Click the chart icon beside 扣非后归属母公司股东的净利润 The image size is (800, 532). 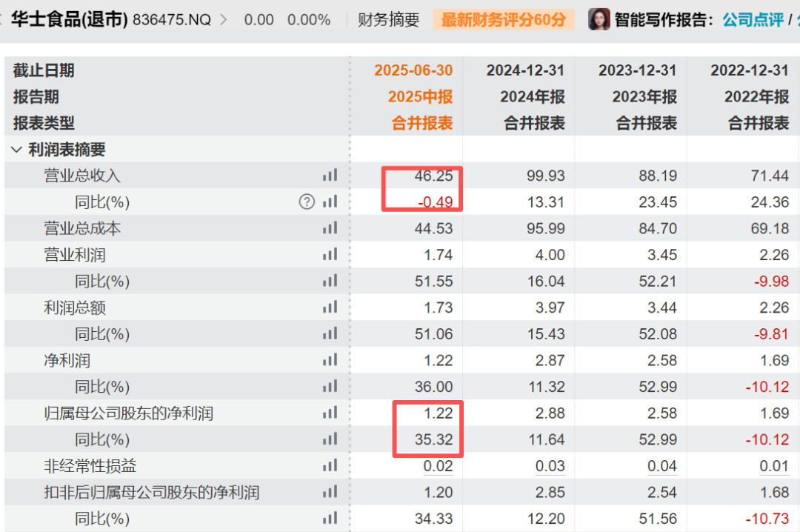click(x=330, y=492)
